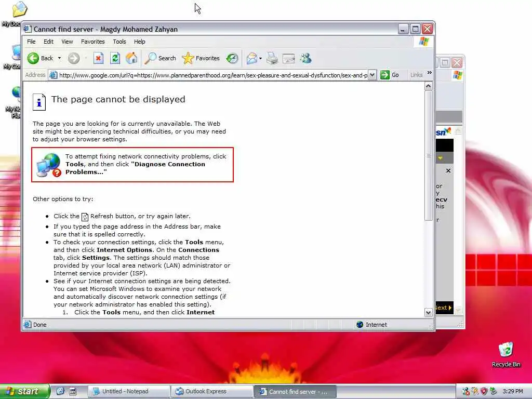This screenshot has width=532, height=399.
Task: Click the scrollbar up arrow
Action: coord(428,86)
